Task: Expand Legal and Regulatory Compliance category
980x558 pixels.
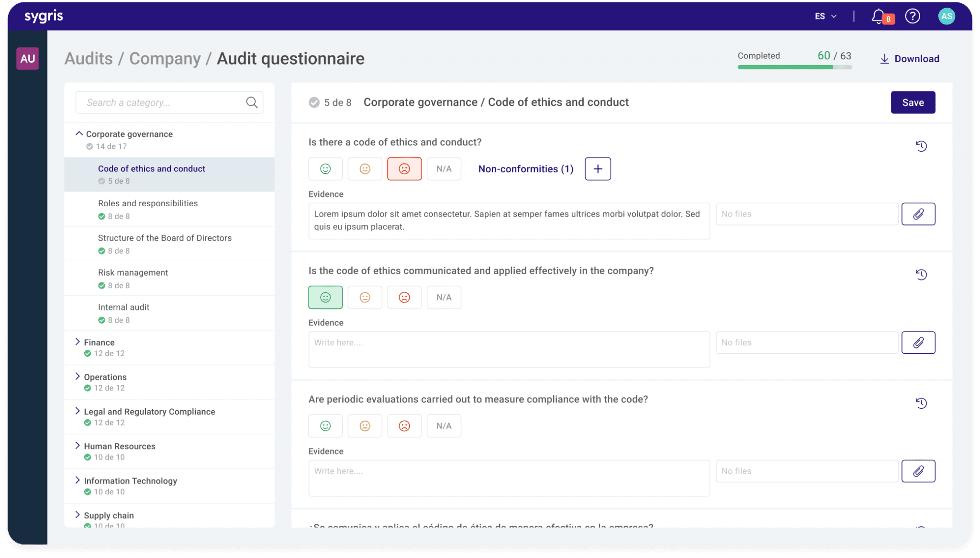Action: click(78, 411)
